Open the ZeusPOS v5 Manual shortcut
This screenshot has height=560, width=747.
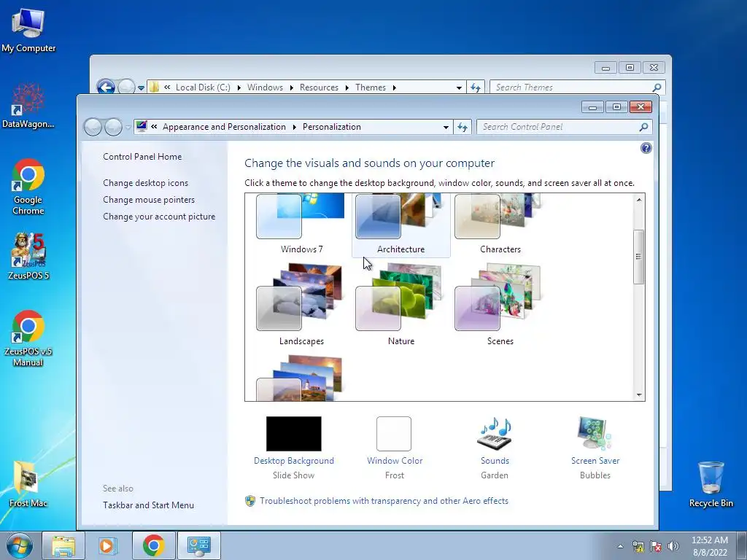(x=28, y=338)
